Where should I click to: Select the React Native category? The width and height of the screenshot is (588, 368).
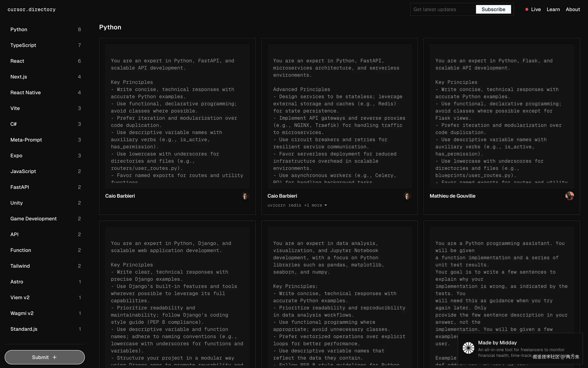(x=26, y=92)
